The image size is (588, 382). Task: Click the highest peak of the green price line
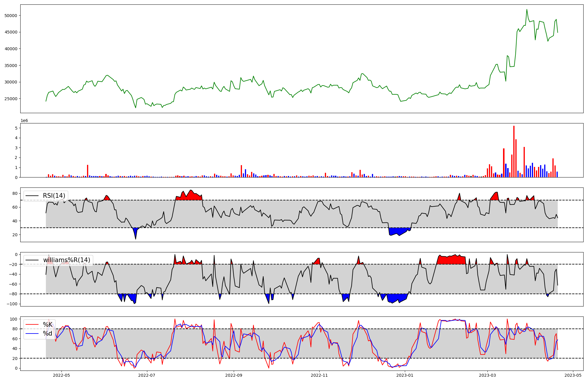[527, 10]
